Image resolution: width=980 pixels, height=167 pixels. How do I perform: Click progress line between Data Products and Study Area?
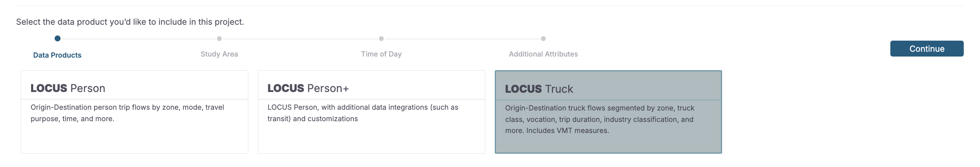click(138, 39)
